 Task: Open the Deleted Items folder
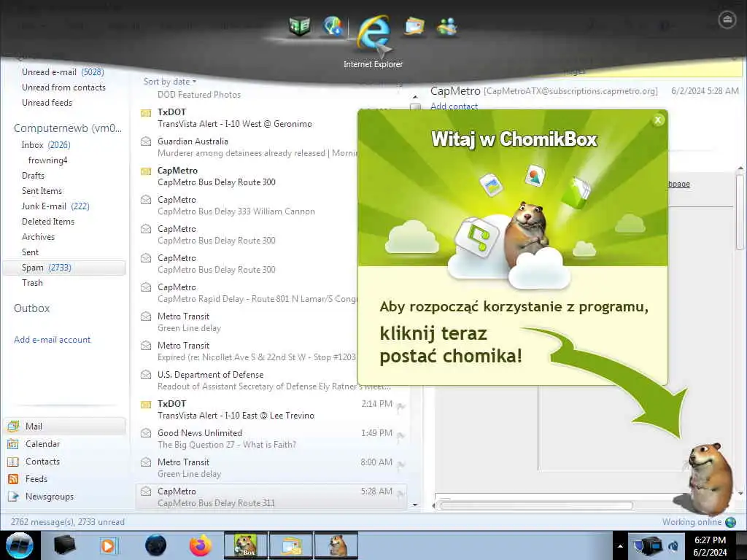[x=48, y=222]
